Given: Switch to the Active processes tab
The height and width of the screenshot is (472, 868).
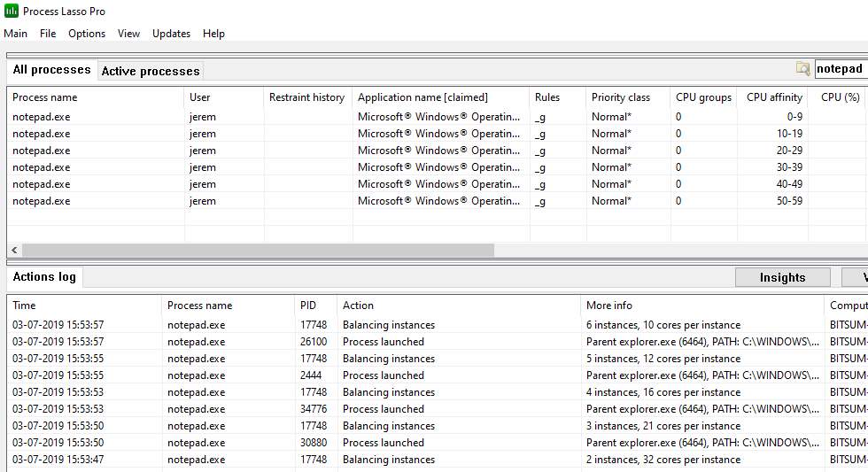Looking at the screenshot, I should point(151,71).
